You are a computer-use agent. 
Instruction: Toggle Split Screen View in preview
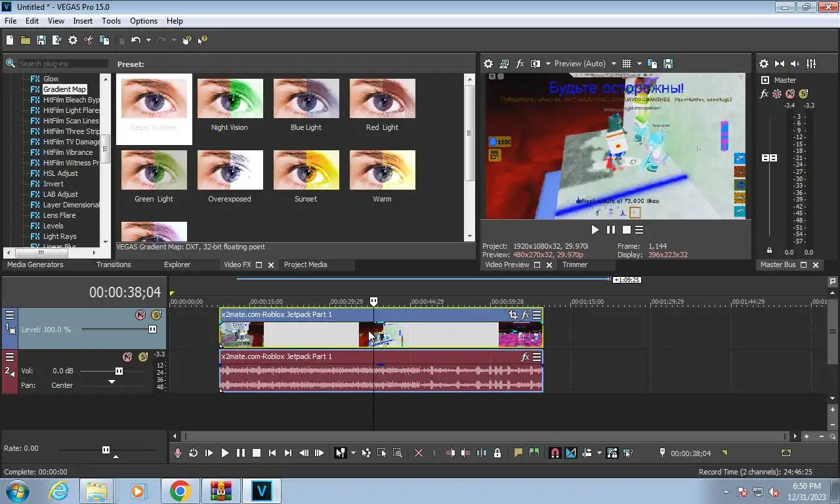tap(535, 64)
